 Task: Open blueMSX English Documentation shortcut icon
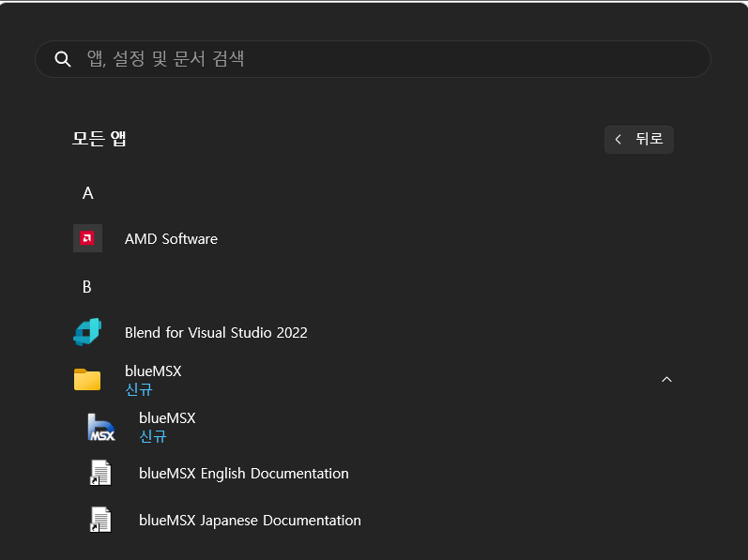(100, 473)
